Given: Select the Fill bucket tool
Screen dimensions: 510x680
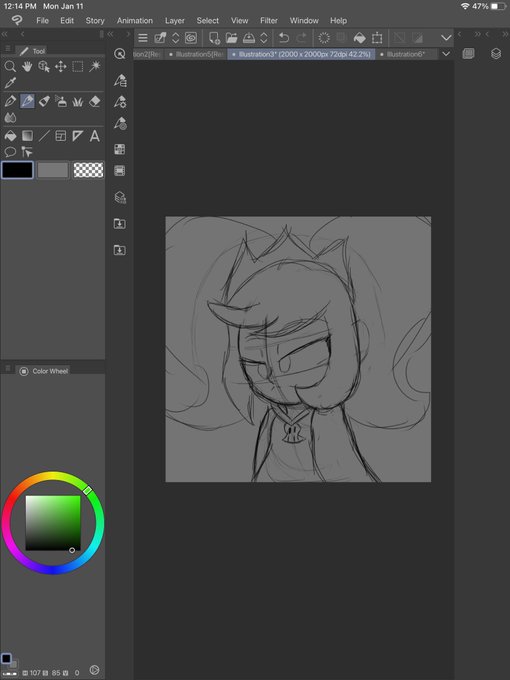Looking at the screenshot, I should 10,136.
